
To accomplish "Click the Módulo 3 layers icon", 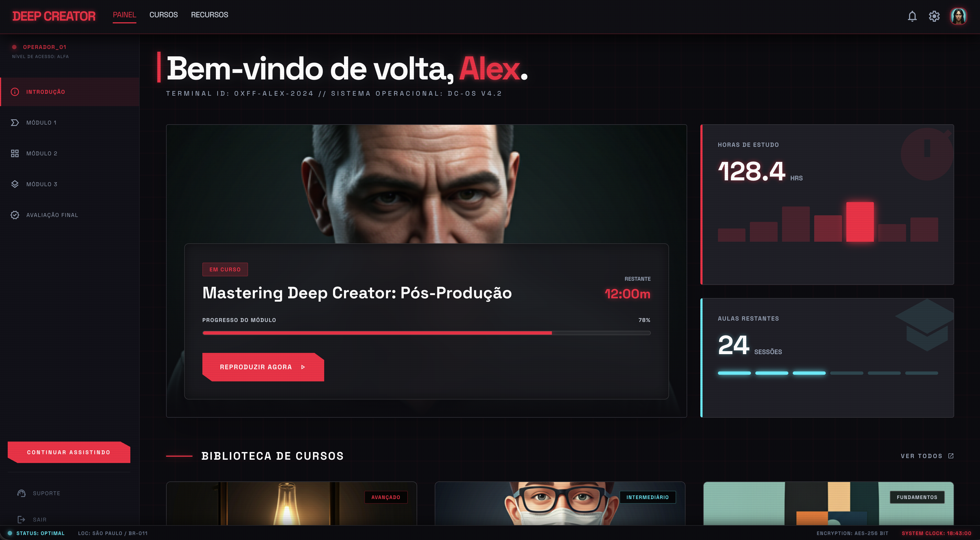I will pyautogui.click(x=15, y=184).
